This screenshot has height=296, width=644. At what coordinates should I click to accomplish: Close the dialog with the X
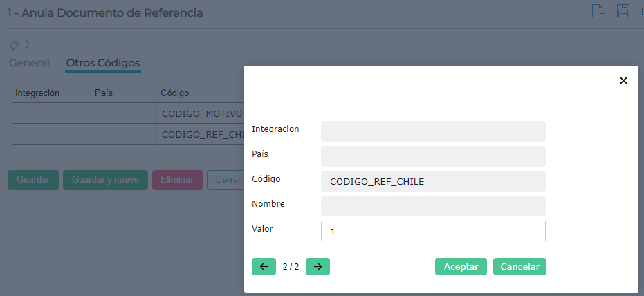(x=623, y=80)
